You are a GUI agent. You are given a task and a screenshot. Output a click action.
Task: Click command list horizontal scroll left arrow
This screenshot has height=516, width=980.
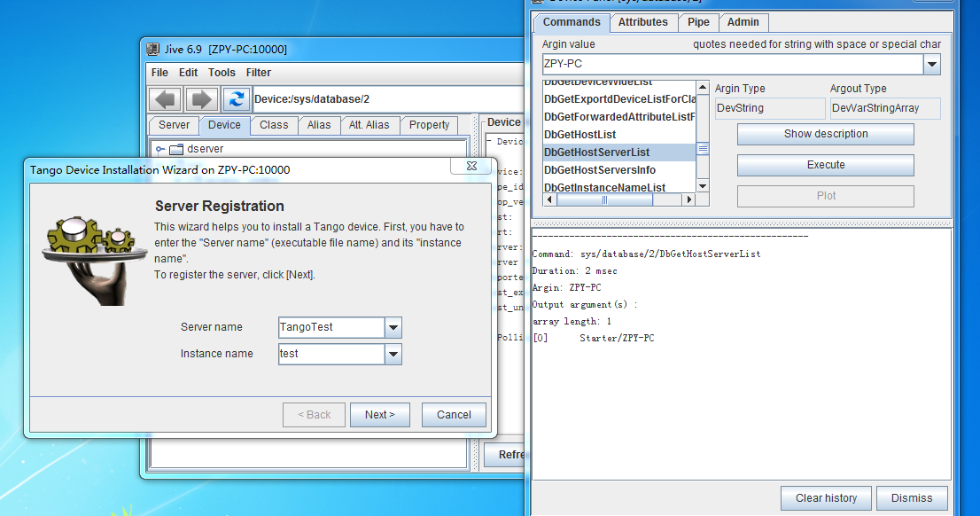550,200
